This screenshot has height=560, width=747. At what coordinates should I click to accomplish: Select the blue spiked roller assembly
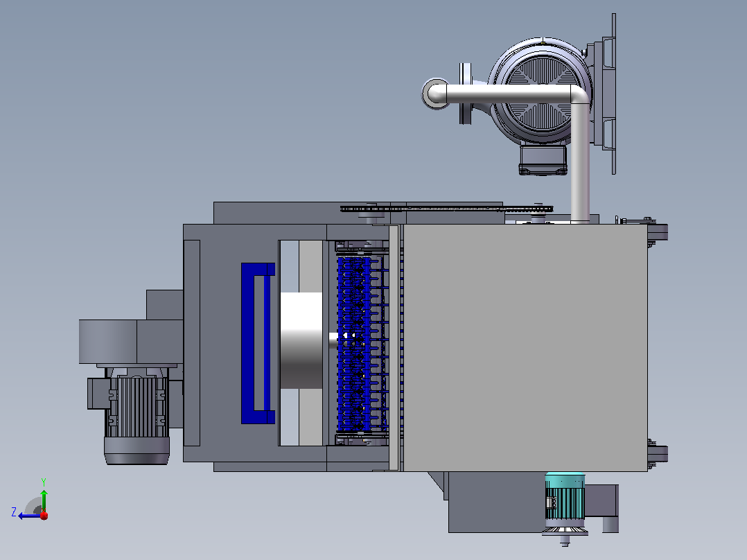[363, 344]
